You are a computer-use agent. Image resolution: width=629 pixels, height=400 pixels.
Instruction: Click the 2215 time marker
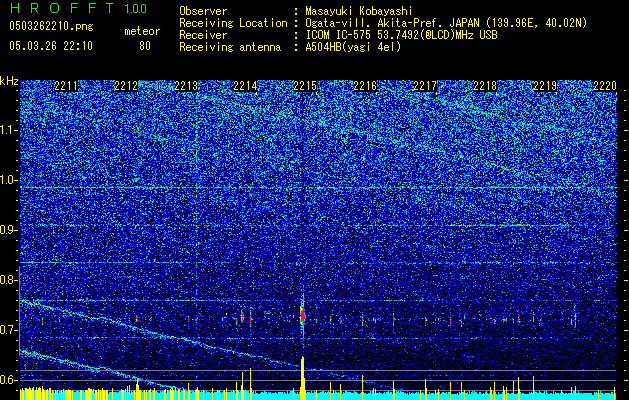click(x=305, y=86)
